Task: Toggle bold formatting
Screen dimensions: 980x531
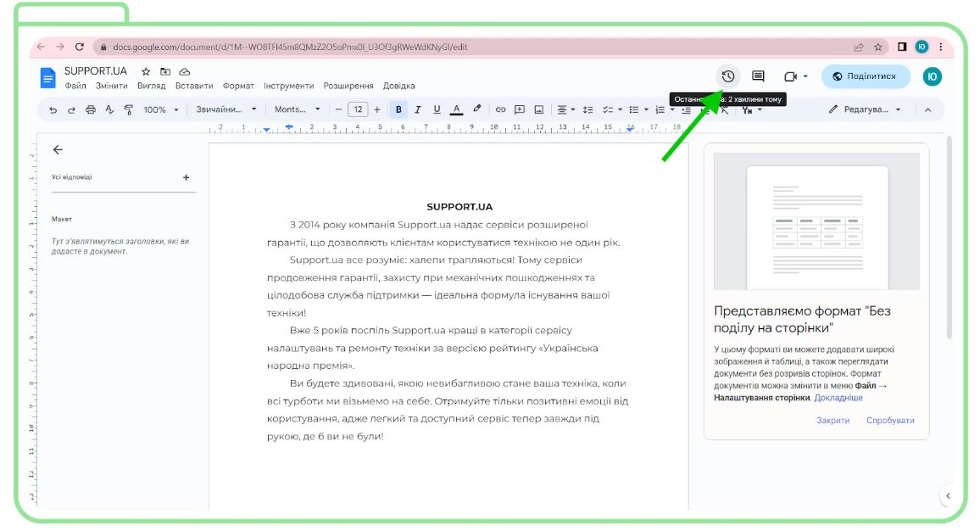Action: [x=398, y=109]
